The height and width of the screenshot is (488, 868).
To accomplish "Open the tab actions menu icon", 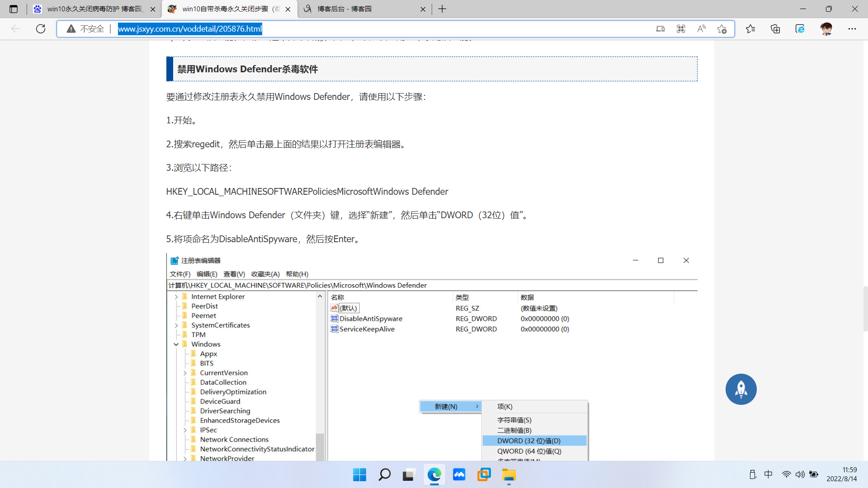I will tap(14, 9).
